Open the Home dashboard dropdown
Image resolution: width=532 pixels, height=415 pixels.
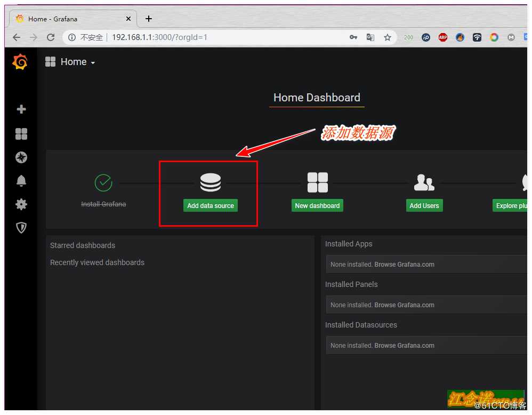click(x=70, y=62)
